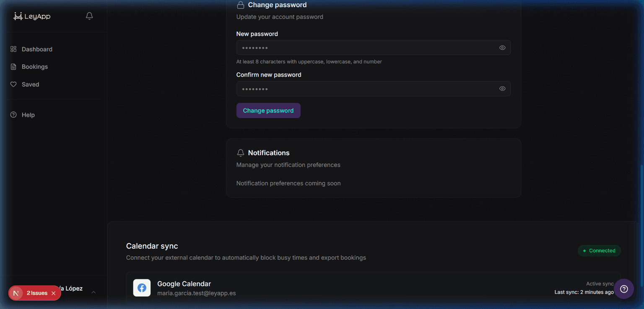Click the Bookings document icon
Image resolution: width=644 pixels, height=309 pixels.
coord(13,66)
